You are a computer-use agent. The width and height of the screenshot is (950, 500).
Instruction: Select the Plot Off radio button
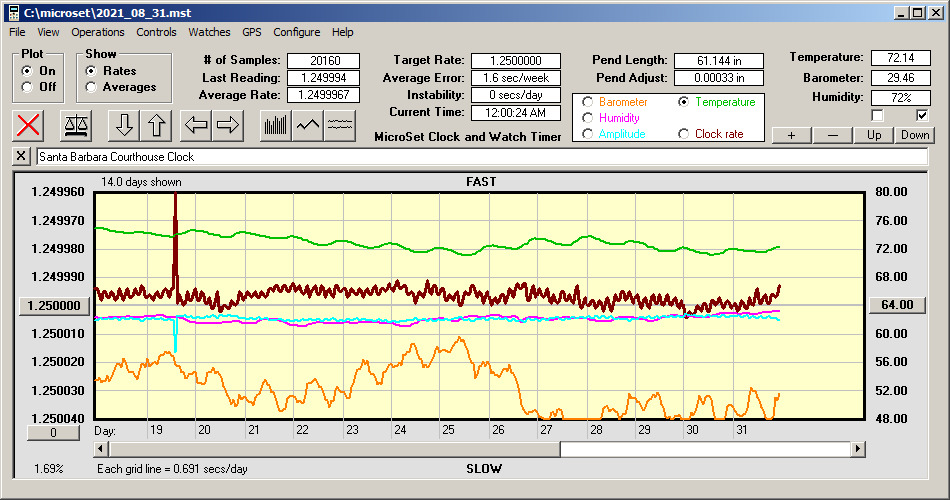pos(27,87)
